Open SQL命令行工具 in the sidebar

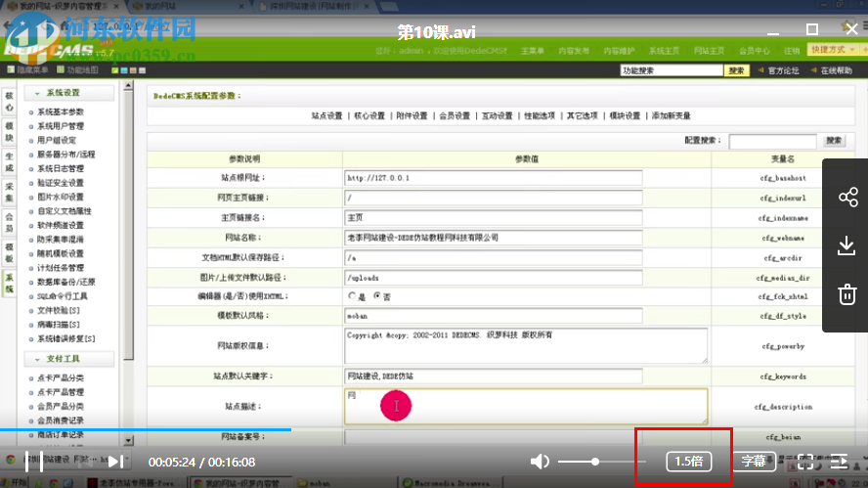62,296
